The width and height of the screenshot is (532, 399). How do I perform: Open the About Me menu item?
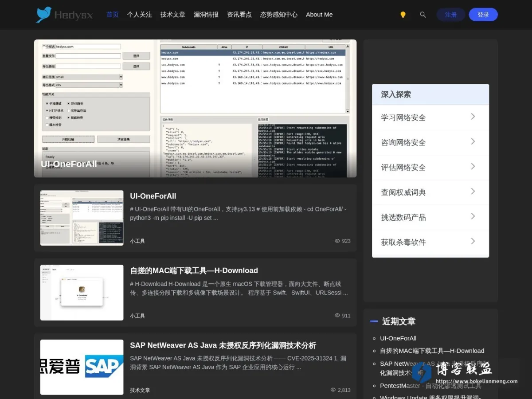[319, 15]
